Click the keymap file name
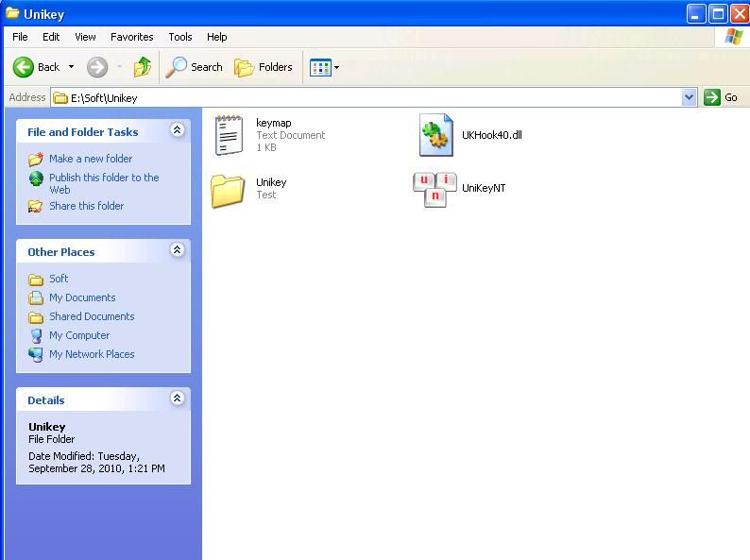Screen dimensions: 750x560 (274, 123)
